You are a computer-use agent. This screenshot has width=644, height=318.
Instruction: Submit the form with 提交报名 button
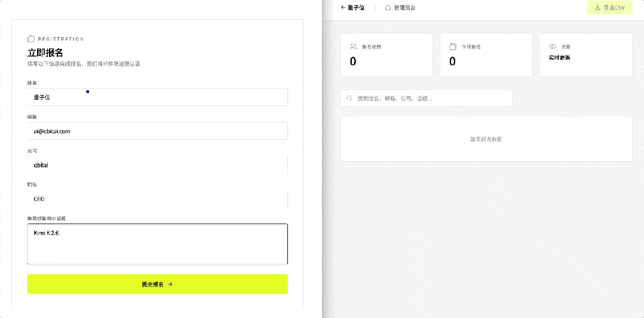pyautogui.click(x=157, y=284)
